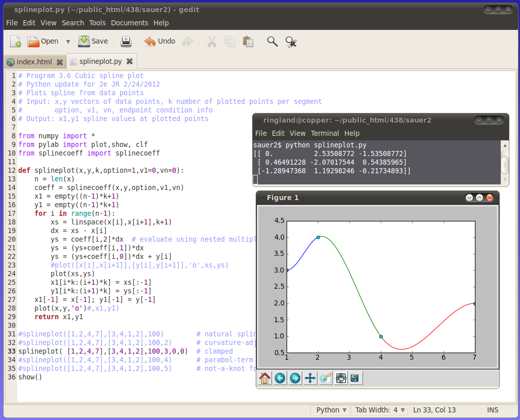Select the Pan axes tool in Figure 1
The image size is (520, 420).
tap(310, 378)
